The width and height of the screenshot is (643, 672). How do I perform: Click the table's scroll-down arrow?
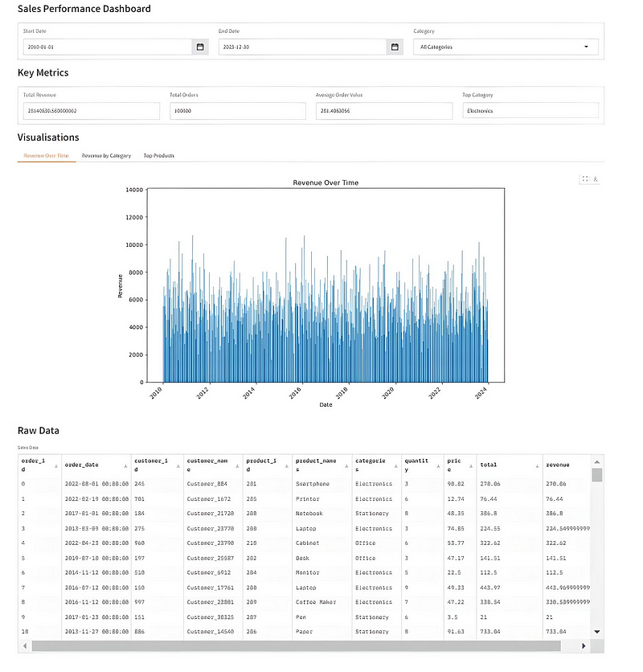pos(596,632)
